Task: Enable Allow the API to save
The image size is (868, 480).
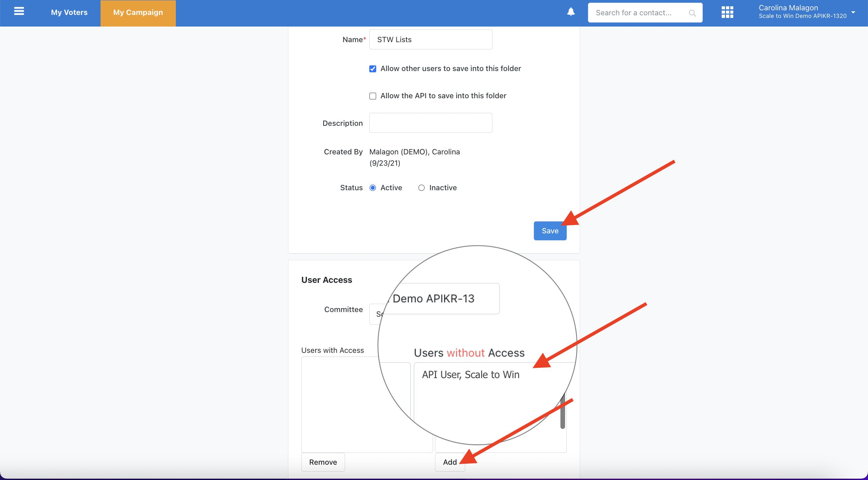Action: [372, 96]
